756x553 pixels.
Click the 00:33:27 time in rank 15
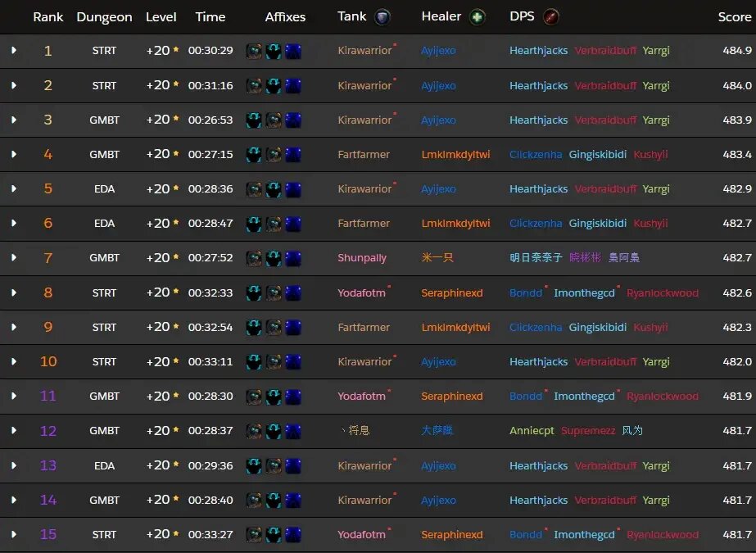[x=211, y=534]
